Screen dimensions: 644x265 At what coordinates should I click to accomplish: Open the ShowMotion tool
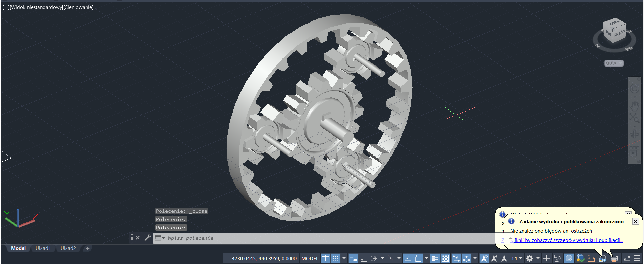point(634,151)
